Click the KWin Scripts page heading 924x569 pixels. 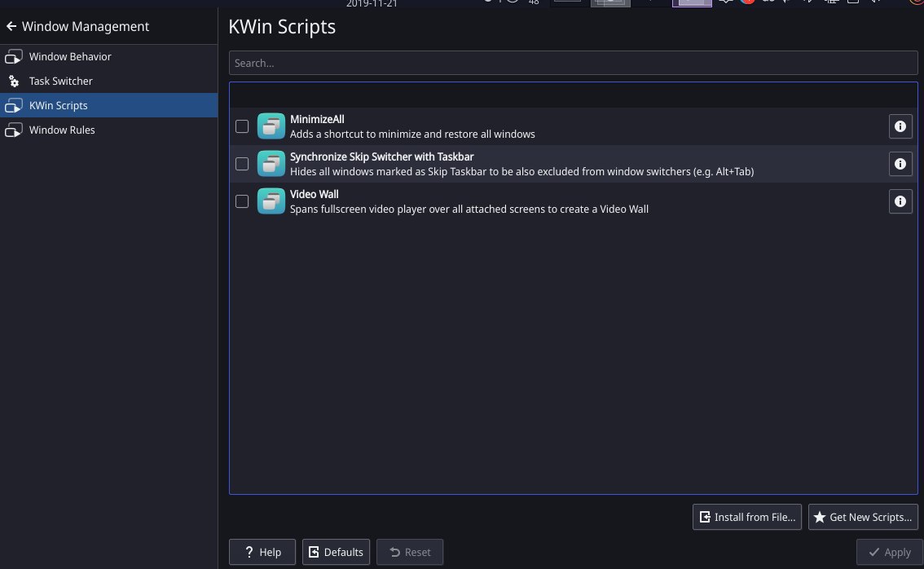(x=282, y=27)
